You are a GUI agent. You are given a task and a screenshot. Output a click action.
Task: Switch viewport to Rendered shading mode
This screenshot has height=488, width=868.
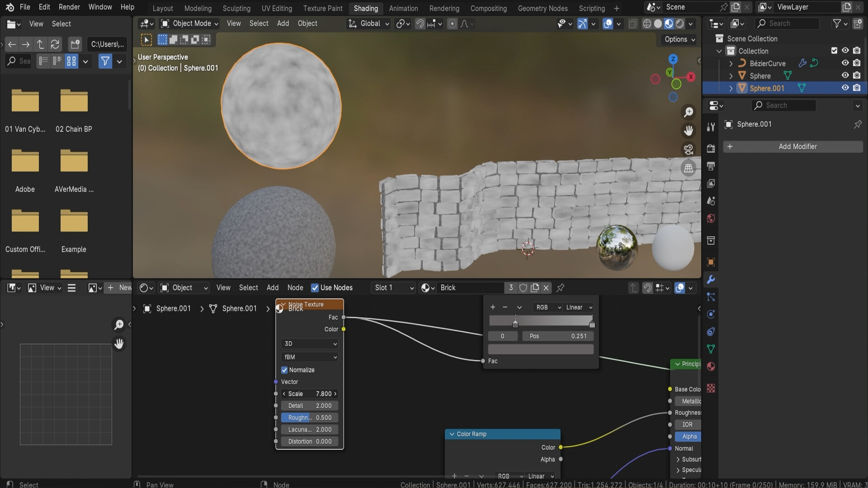680,23
